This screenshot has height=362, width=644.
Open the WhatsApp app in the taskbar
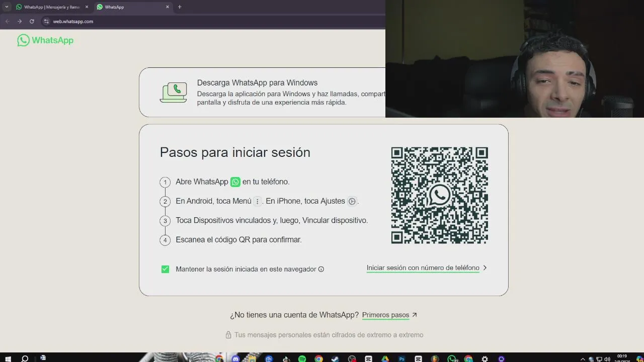451,358
